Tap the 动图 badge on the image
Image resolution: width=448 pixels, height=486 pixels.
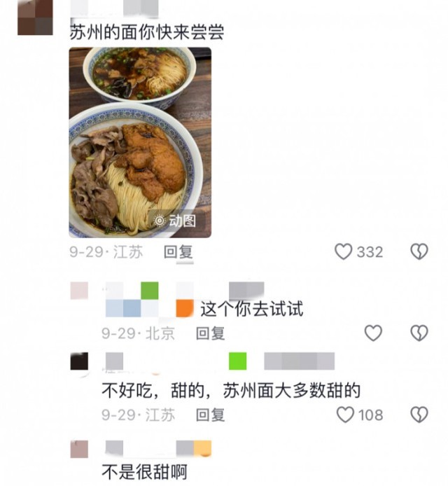pos(176,221)
